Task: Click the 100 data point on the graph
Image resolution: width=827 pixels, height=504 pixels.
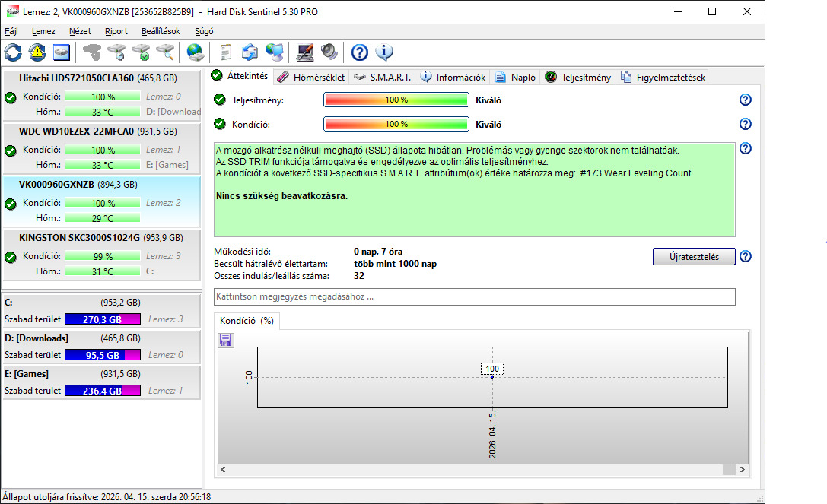Action: (x=492, y=377)
